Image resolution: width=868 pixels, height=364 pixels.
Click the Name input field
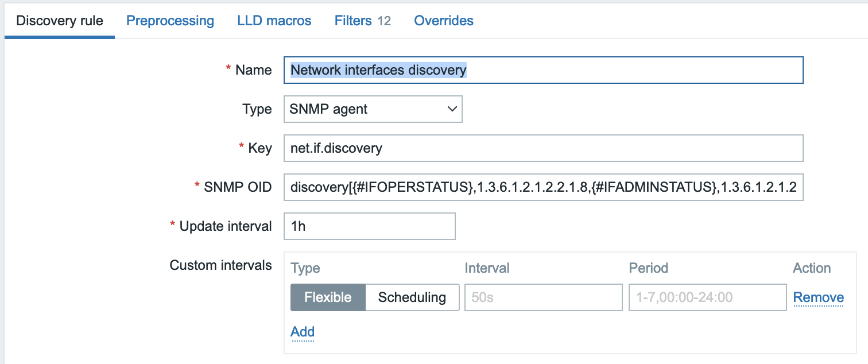pos(543,70)
